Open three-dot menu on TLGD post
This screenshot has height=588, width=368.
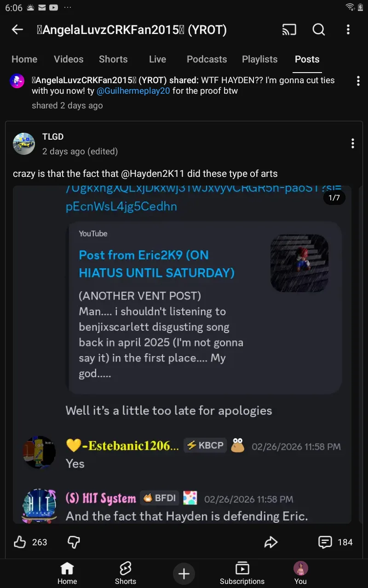point(352,143)
